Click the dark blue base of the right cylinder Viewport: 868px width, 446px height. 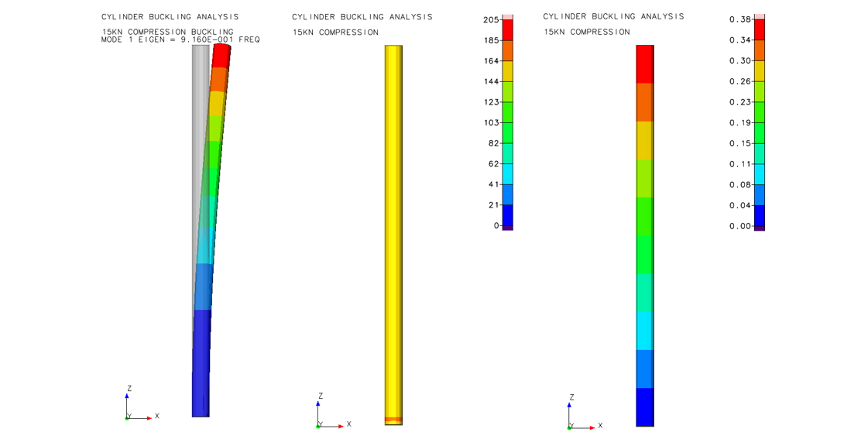[x=644, y=407]
